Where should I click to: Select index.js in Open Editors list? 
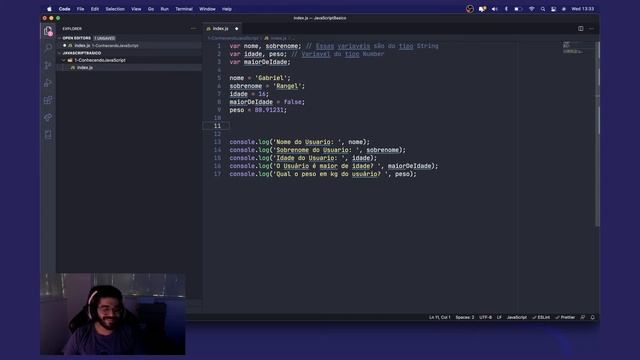129,45
